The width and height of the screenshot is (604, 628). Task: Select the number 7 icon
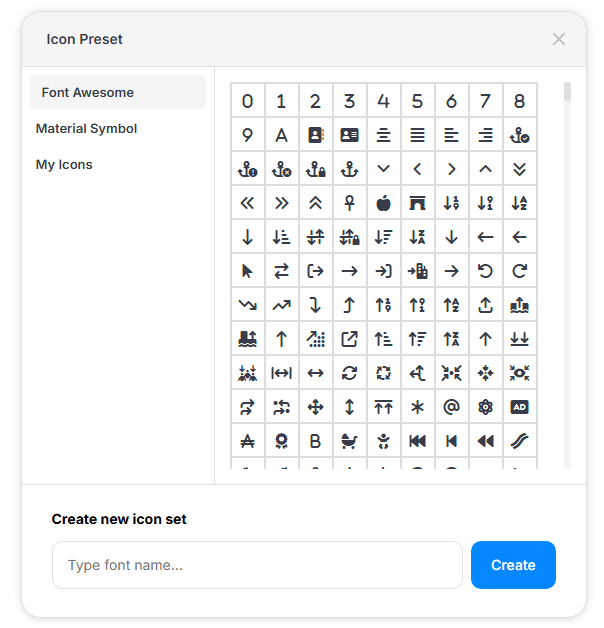[x=485, y=101]
